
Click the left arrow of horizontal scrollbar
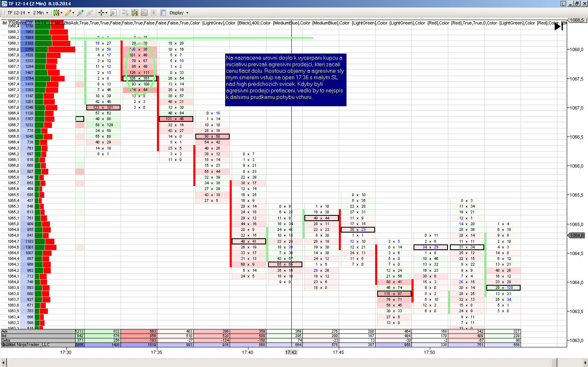[x=4, y=363]
